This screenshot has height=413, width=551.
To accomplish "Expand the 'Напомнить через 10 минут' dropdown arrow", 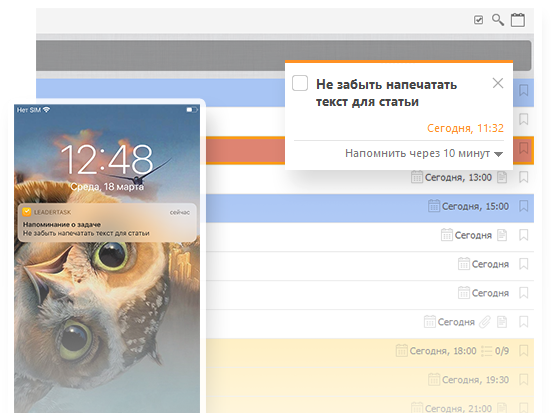I will [498, 154].
